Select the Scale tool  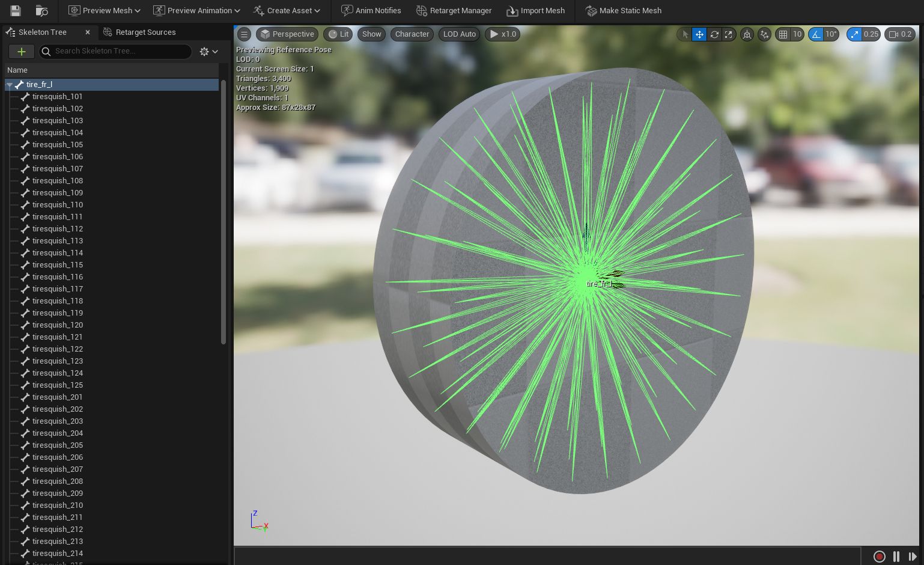(729, 34)
